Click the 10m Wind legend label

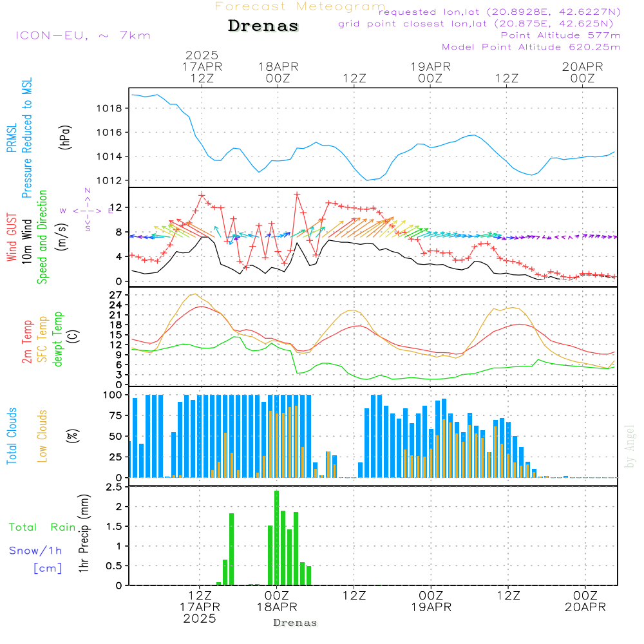26,241
